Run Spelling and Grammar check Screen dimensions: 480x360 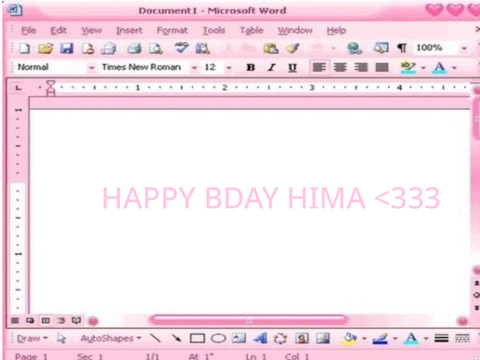tap(181, 48)
